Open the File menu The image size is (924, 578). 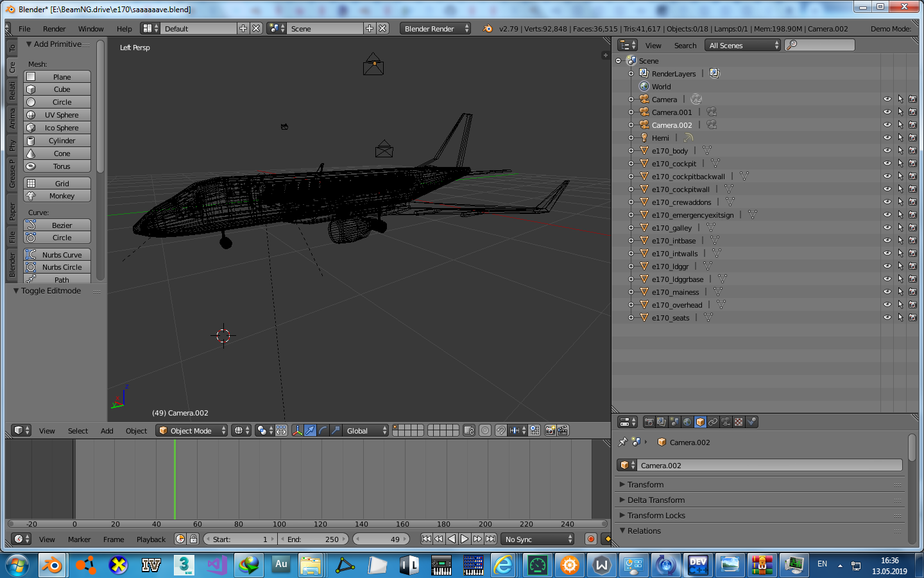[x=24, y=29]
